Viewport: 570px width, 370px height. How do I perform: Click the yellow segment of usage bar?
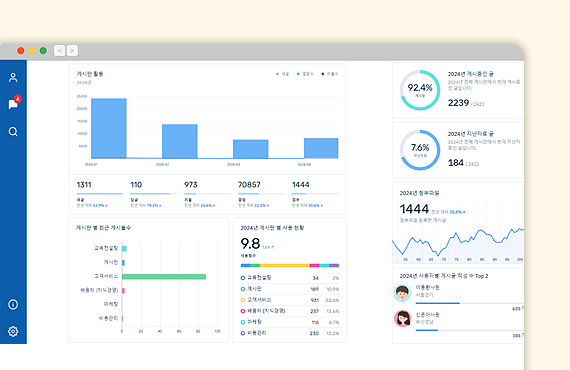click(285, 265)
